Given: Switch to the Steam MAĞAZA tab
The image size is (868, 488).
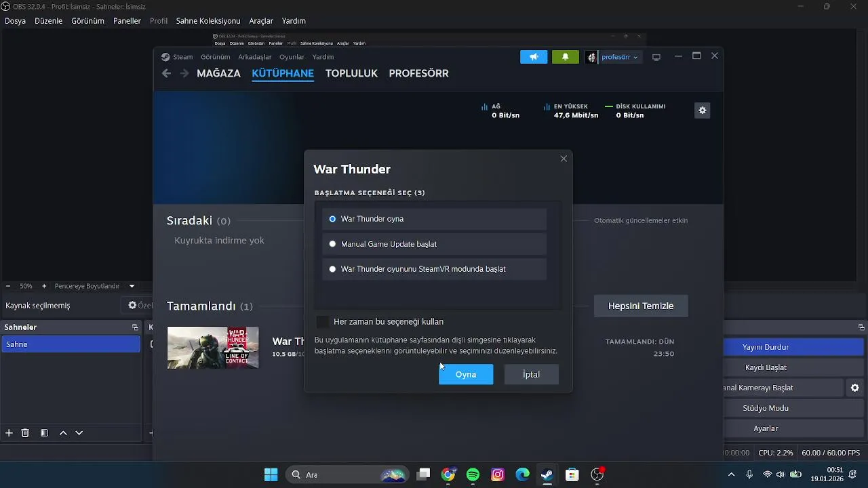Looking at the screenshot, I should [x=218, y=73].
